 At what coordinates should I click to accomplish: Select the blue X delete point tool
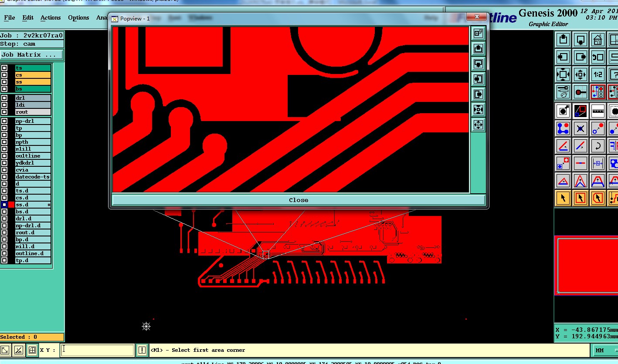(x=581, y=128)
